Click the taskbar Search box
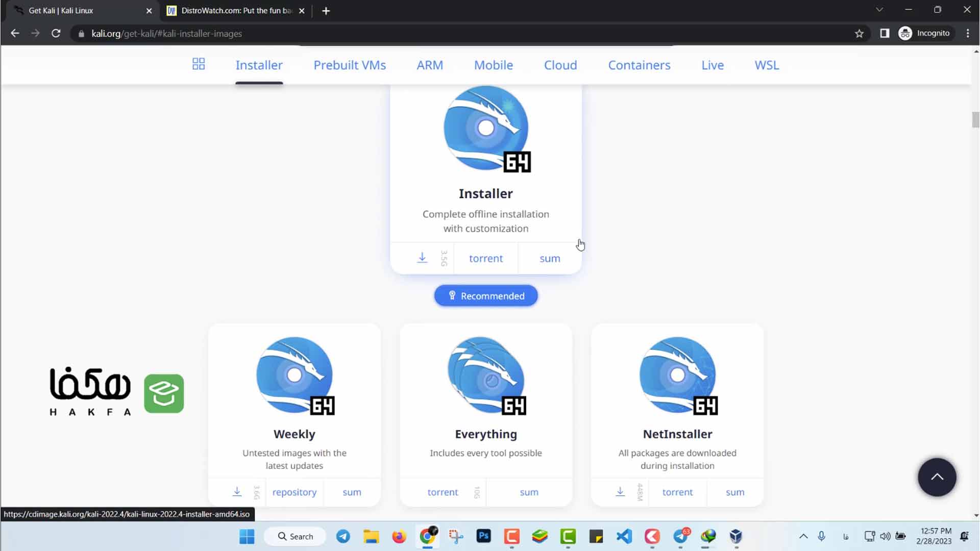 [296, 536]
